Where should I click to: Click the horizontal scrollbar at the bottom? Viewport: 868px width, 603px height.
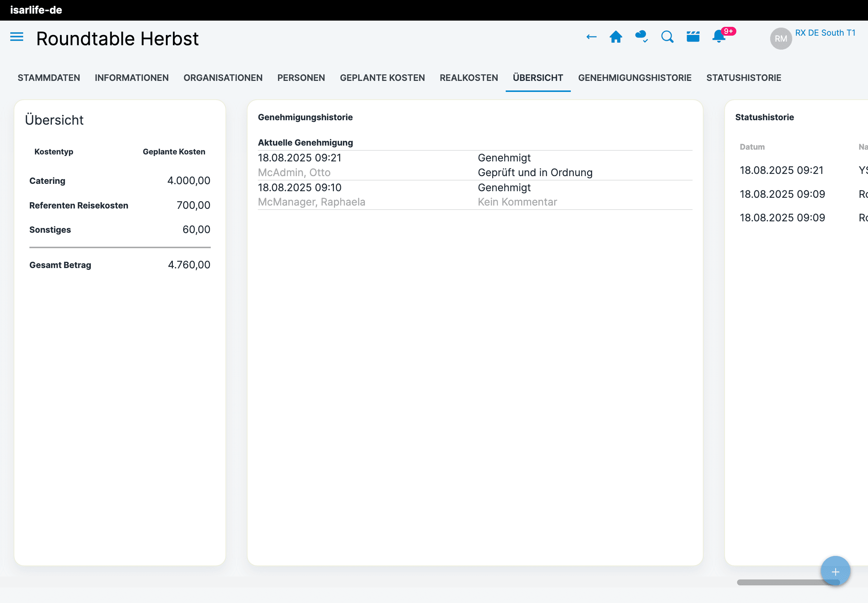(x=778, y=582)
